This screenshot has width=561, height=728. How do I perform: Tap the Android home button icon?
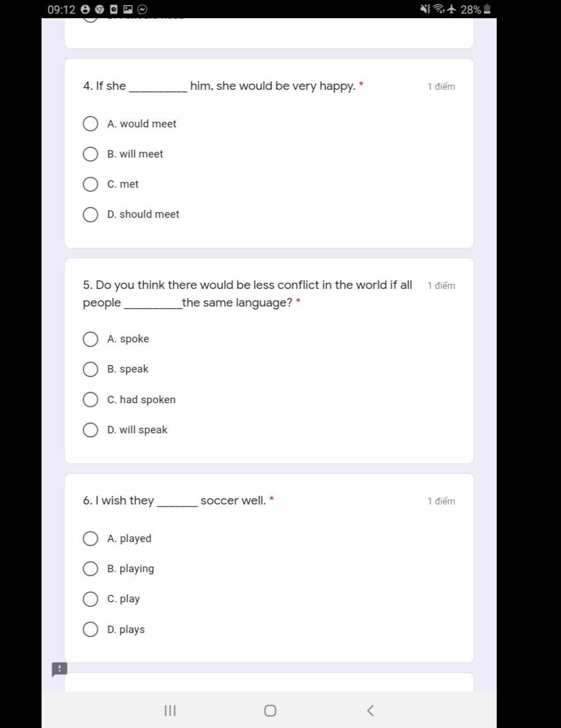pyautogui.click(x=270, y=710)
